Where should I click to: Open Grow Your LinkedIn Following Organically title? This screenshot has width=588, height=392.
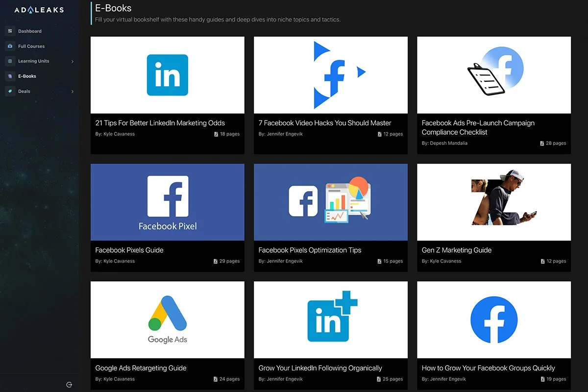click(320, 368)
